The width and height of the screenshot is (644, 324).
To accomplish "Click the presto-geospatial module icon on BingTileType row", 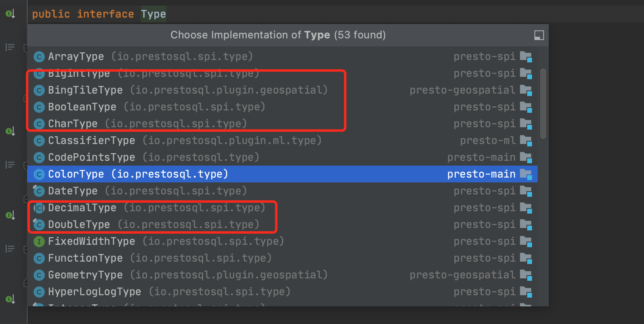I will coord(526,90).
